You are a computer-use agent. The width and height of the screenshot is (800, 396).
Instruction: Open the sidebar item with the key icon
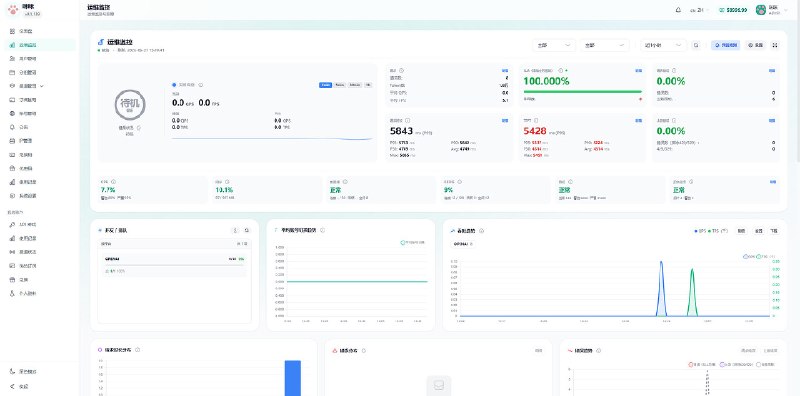[x=40, y=225]
